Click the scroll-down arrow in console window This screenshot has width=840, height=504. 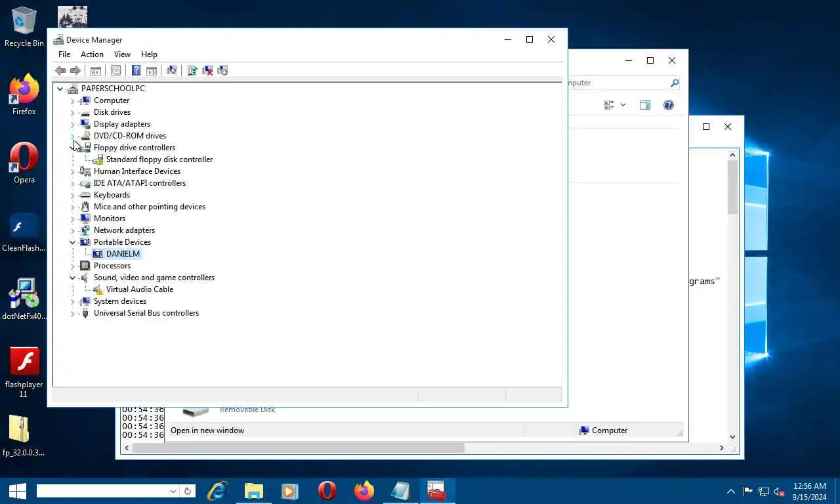coord(733,437)
